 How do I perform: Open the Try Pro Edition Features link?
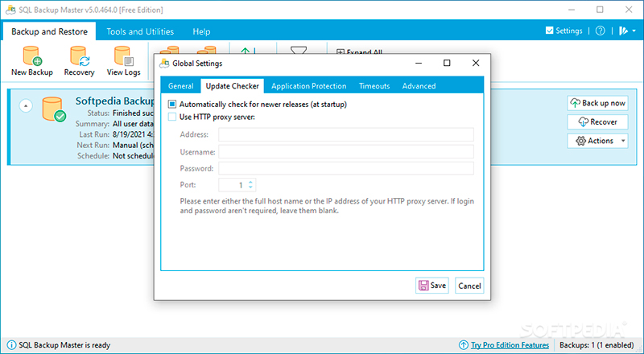509,345
